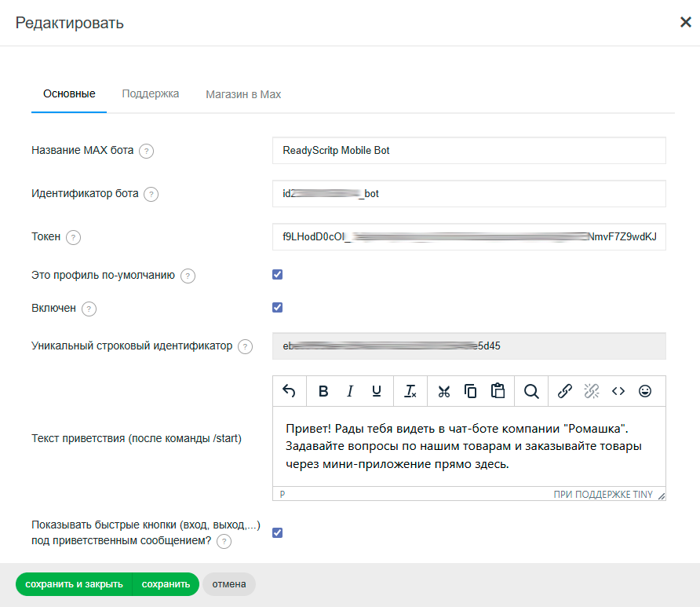Click the Paste clipboard icon
The height and width of the screenshot is (607, 700).
coord(498,391)
